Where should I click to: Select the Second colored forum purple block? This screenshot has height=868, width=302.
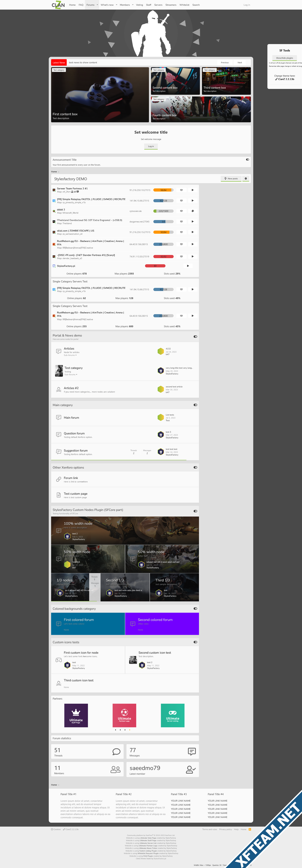click(162, 624)
